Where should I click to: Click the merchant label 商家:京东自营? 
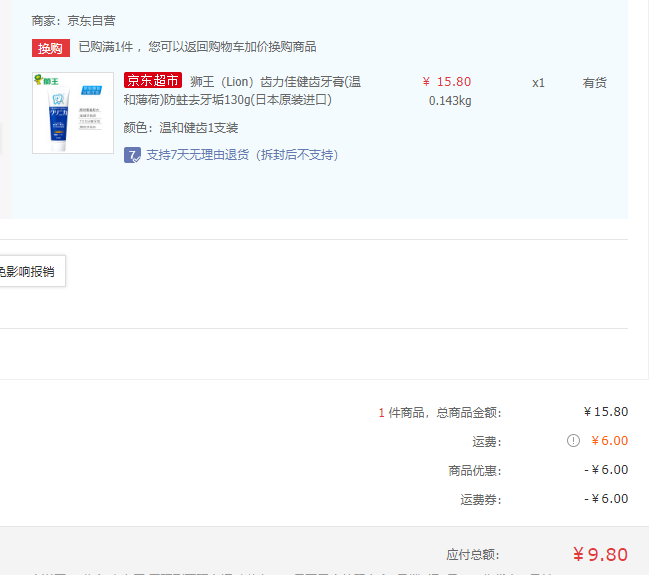click(74, 20)
